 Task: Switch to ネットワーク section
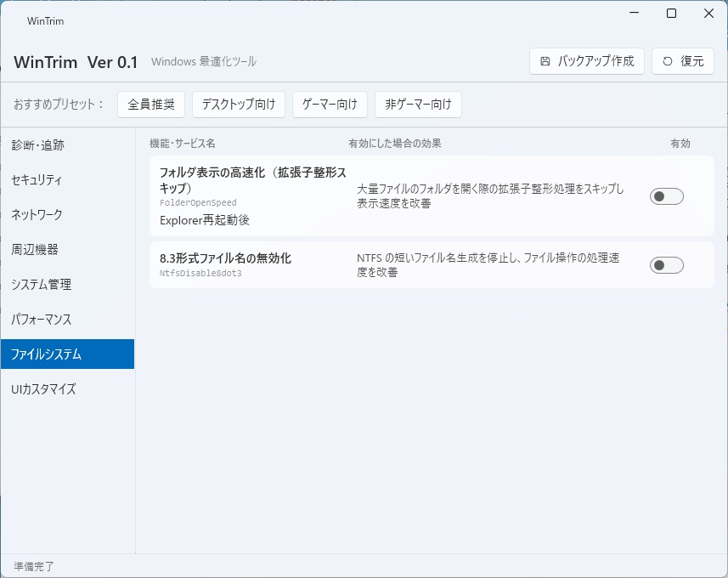click(x=67, y=215)
